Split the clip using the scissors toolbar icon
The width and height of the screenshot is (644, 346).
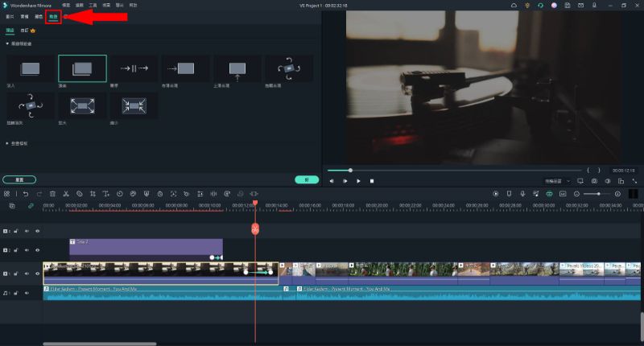[x=66, y=194]
